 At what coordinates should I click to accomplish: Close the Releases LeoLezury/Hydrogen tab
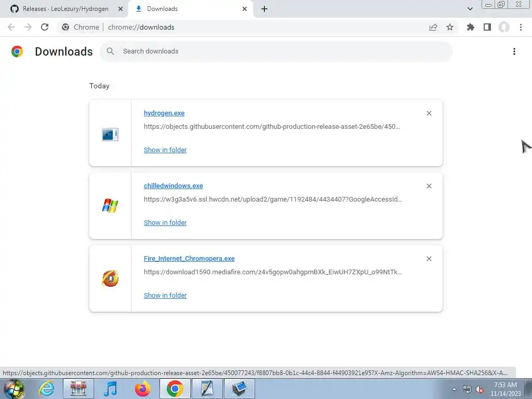(120, 9)
